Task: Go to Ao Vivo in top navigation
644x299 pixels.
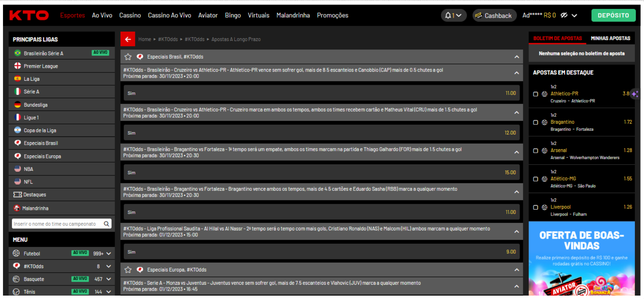Action: point(102,15)
